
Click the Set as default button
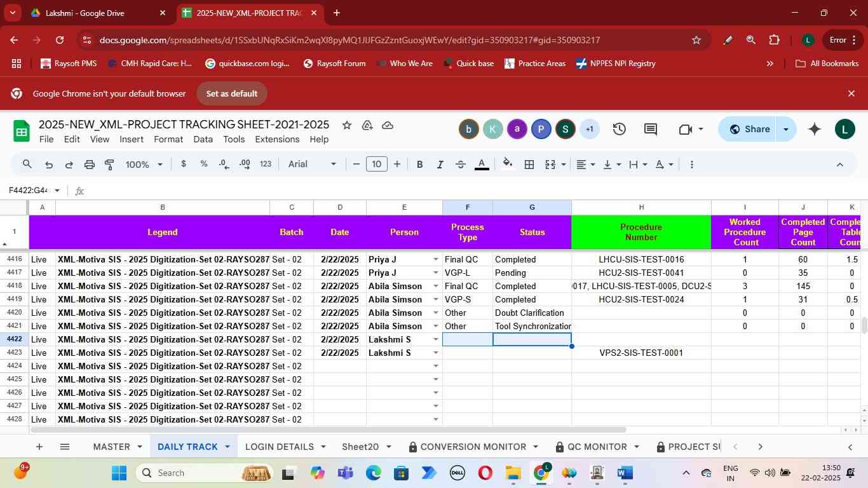point(231,93)
